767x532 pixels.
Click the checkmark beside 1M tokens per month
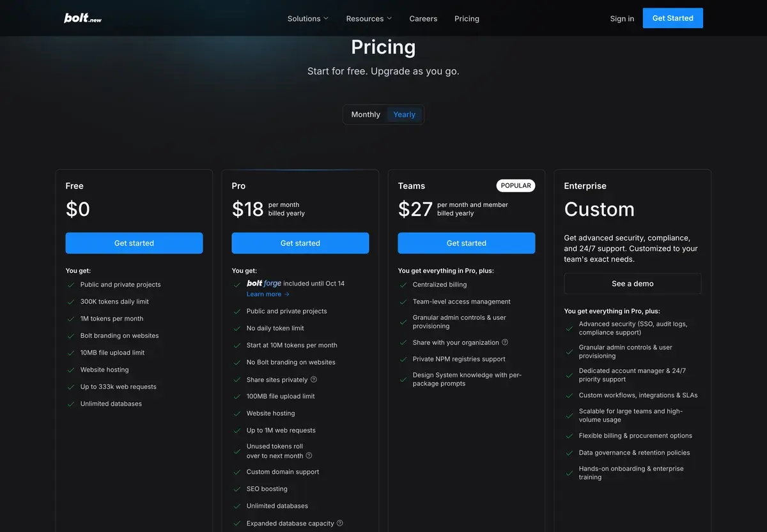point(71,319)
